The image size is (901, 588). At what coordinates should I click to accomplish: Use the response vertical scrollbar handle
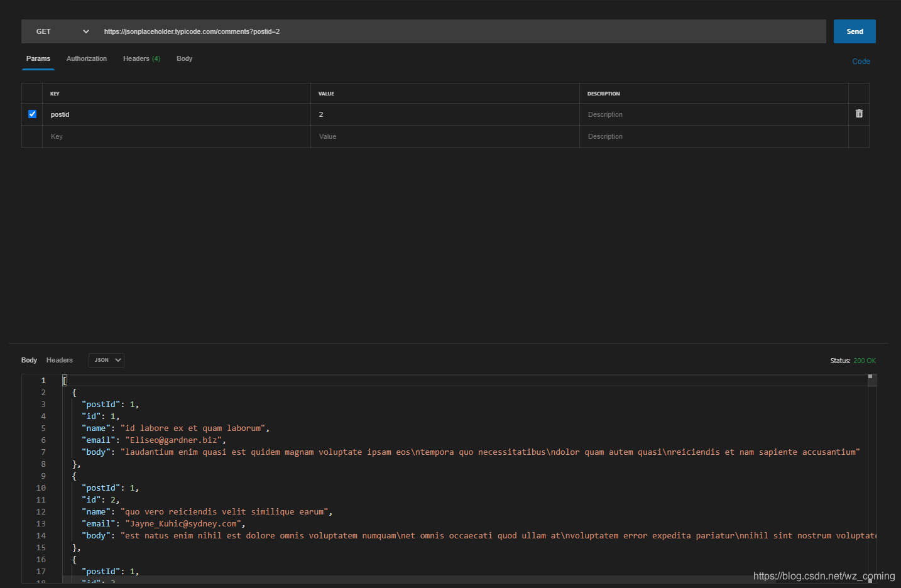point(871,380)
